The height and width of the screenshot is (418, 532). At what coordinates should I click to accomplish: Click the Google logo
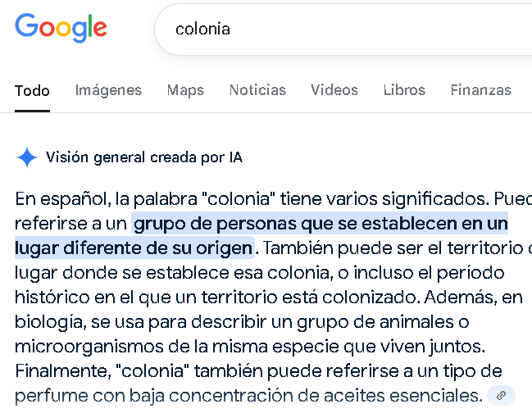pyautogui.click(x=61, y=29)
